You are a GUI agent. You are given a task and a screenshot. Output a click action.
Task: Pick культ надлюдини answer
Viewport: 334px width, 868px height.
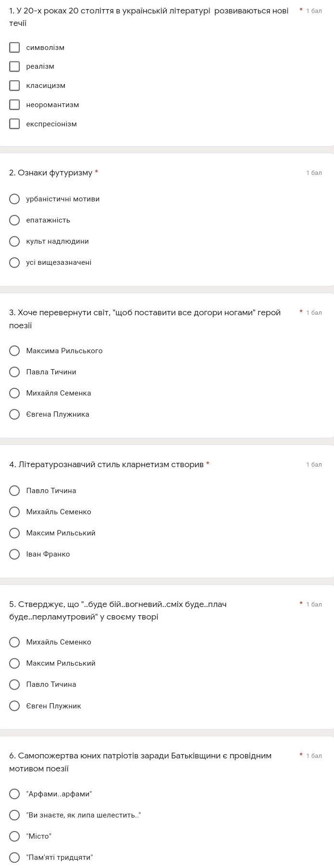[15, 241]
